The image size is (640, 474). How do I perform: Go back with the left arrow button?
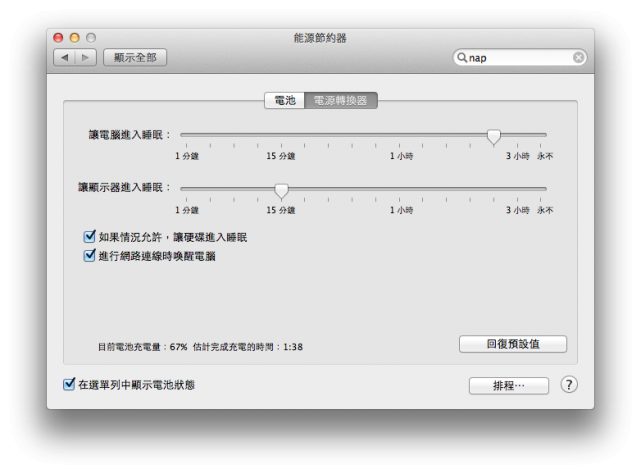click(x=64, y=58)
